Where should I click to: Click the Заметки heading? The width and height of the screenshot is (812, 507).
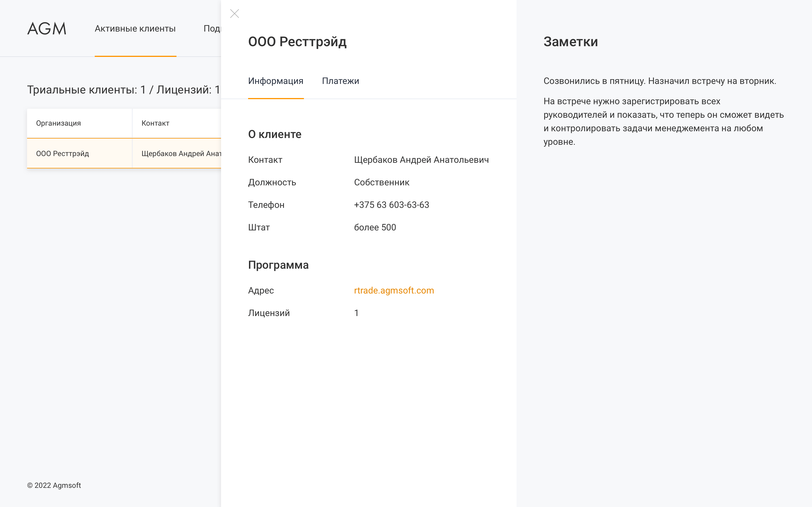point(570,42)
